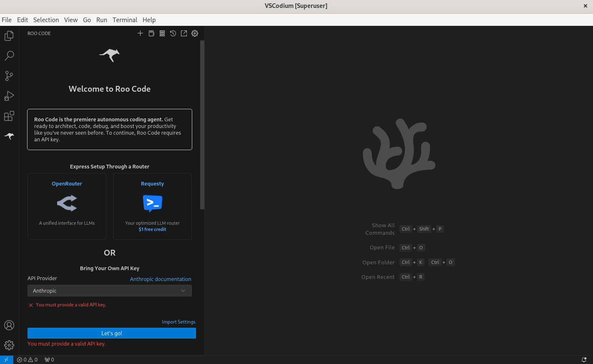This screenshot has width=593, height=364.
Task: Click the remote window status bar icon
Action: (x=6, y=359)
